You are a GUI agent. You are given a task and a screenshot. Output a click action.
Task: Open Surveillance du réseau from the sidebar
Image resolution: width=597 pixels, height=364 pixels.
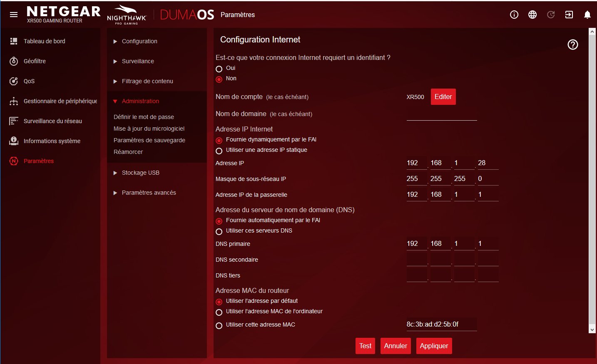(14, 121)
